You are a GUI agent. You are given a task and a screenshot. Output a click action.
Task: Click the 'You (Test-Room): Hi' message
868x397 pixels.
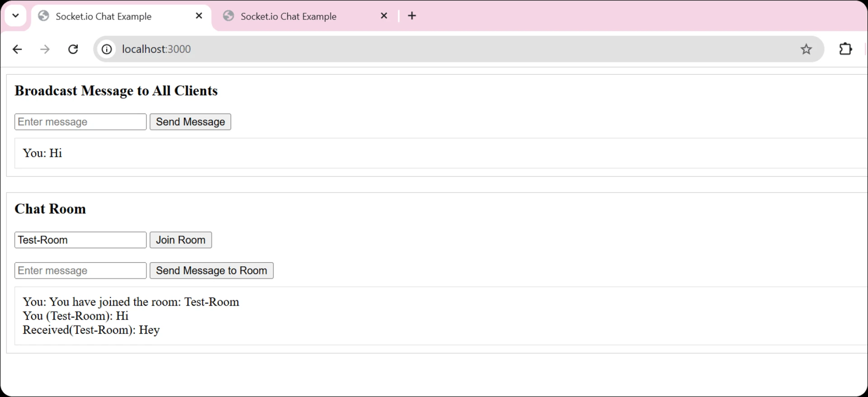pyautogui.click(x=75, y=316)
